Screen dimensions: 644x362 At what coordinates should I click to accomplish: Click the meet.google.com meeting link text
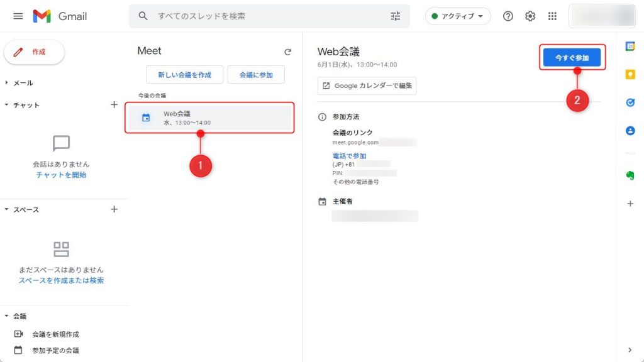pyautogui.click(x=355, y=143)
